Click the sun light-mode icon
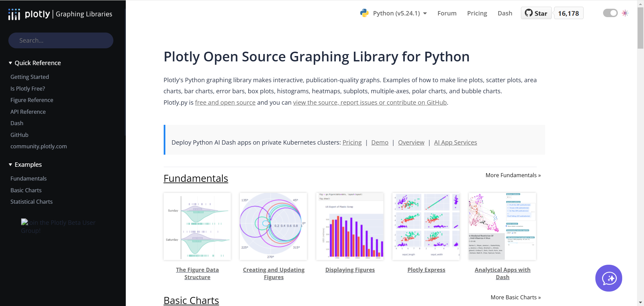This screenshot has width=644, height=306. click(x=625, y=13)
